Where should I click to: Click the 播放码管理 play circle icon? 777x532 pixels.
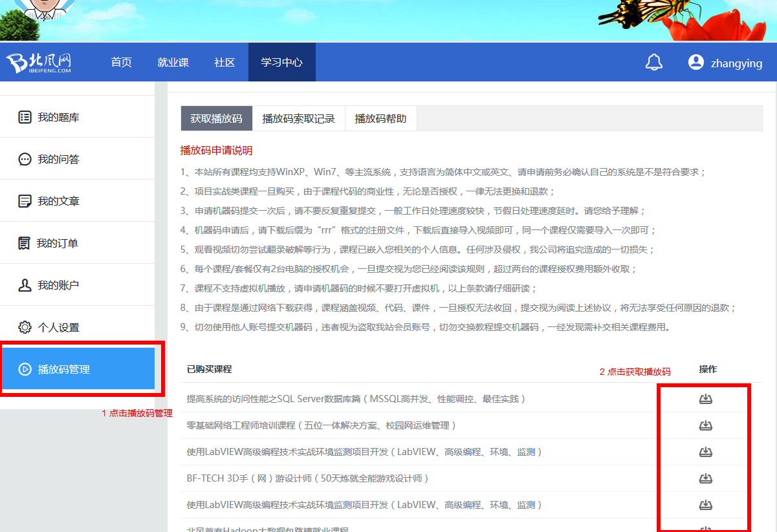(x=25, y=369)
